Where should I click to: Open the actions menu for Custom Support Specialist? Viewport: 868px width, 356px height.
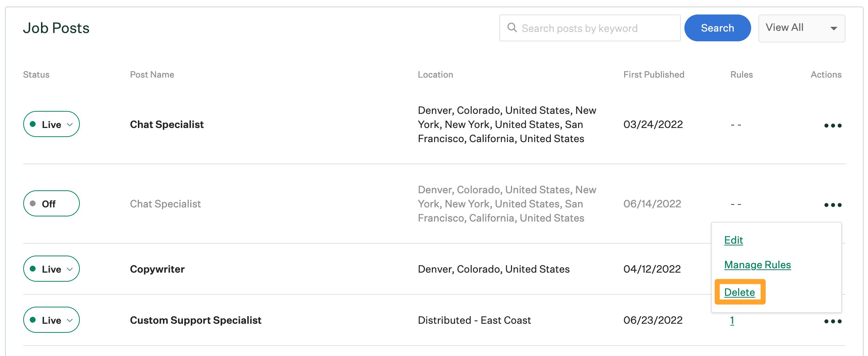pyautogui.click(x=833, y=320)
